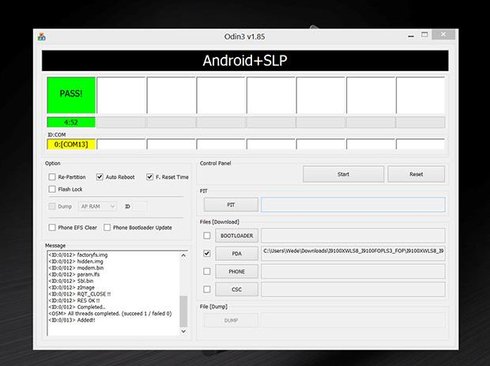The image size is (490, 366).
Task: Click the Odin3 app icon in title bar
Action: pyautogui.click(x=42, y=37)
